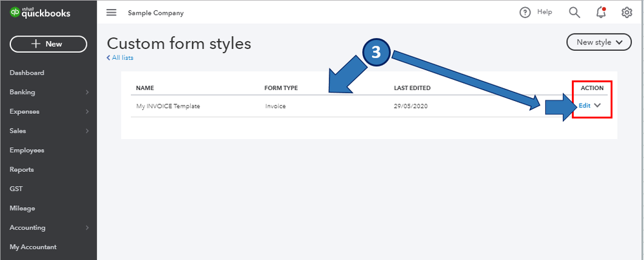Select Employees in the sidebar
644x260 pixels.
(x=26, y=150)
